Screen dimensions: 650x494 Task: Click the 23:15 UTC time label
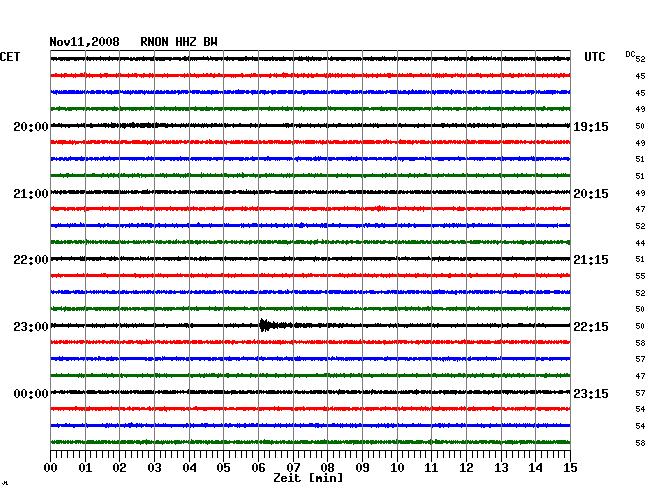pyautogui.click(x=591, y=393)
